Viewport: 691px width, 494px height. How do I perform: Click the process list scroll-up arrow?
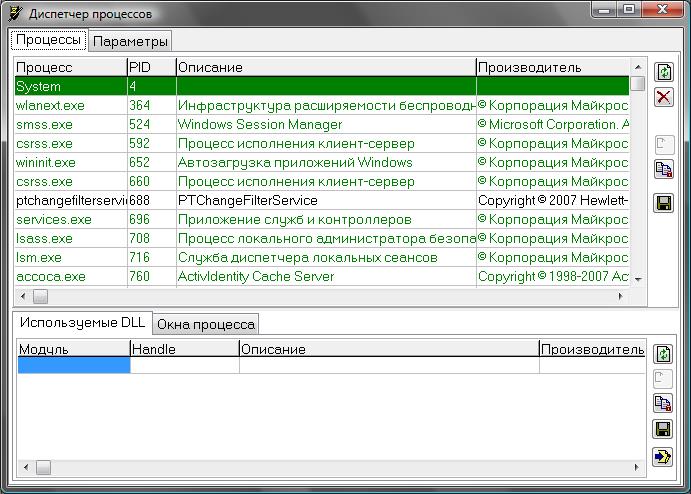point(638,67)
